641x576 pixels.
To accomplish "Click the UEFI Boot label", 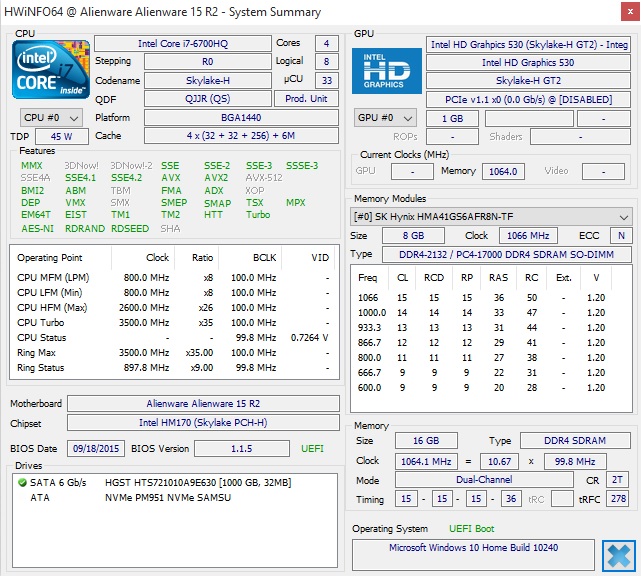I will 471,529.
